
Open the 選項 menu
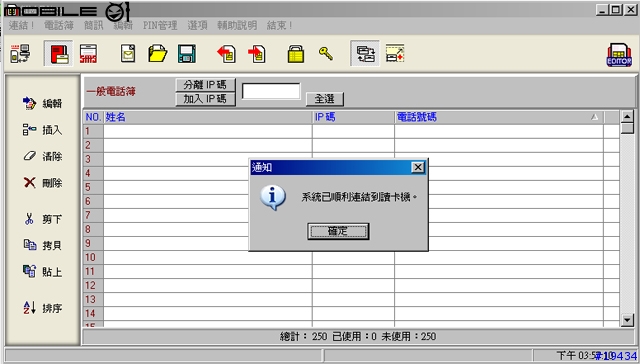[197, 25]
